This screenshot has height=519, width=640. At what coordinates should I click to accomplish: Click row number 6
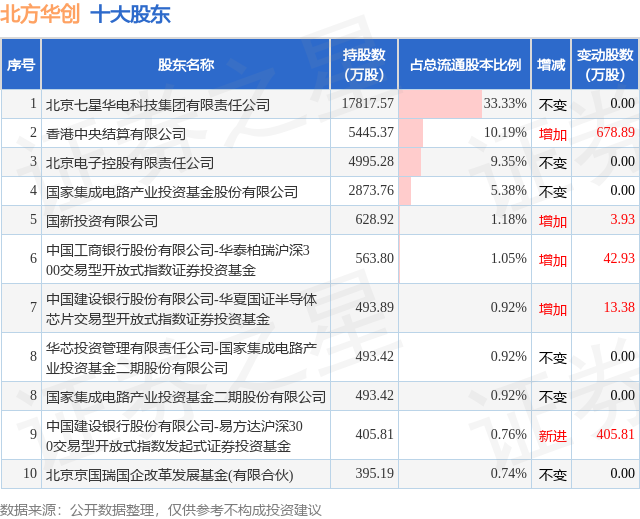tap(33, 258)
